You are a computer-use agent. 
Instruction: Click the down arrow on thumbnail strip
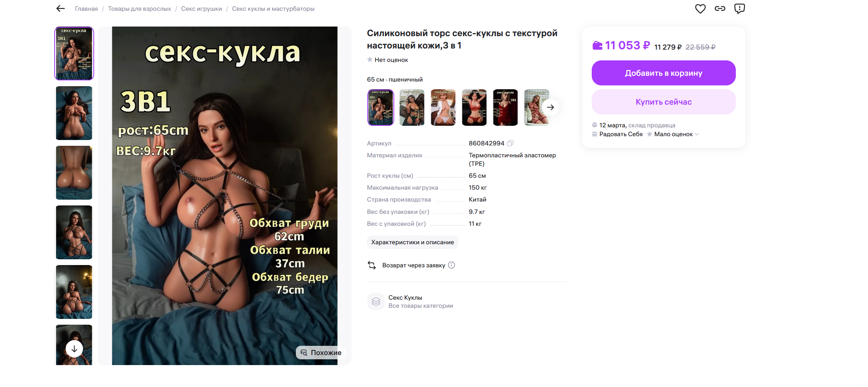74,349
